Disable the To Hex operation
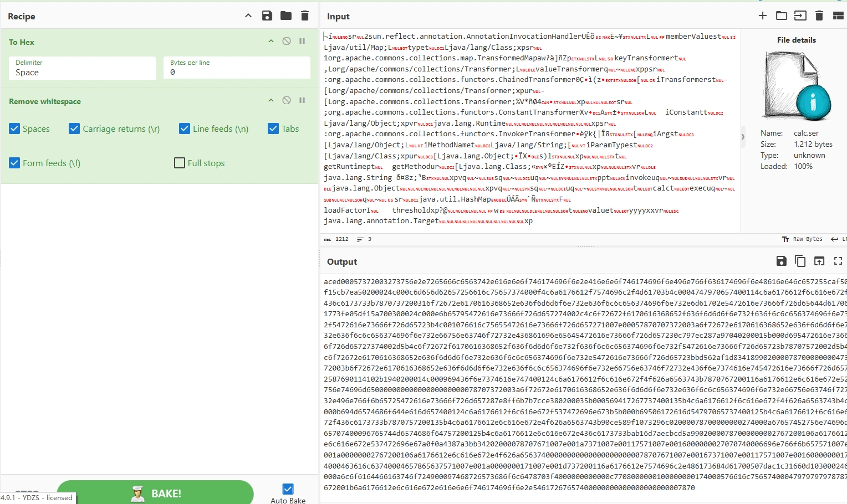The width and height of the screenshot is (847, 504). click(287, 41)
